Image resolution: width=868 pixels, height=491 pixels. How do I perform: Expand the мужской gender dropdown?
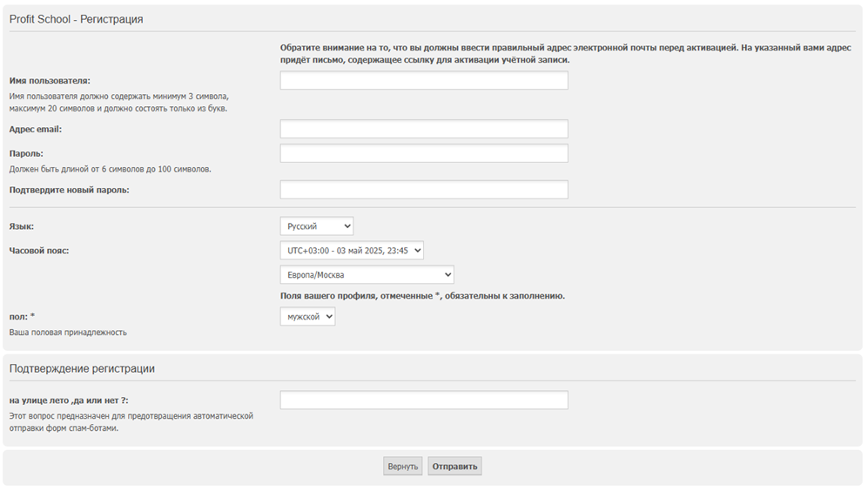click(x=308, y=317)
